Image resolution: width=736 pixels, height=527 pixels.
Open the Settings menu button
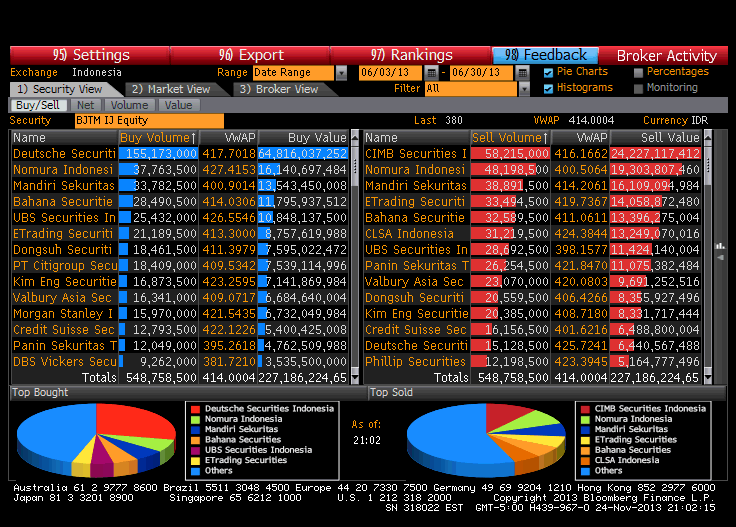coord(91,55)
